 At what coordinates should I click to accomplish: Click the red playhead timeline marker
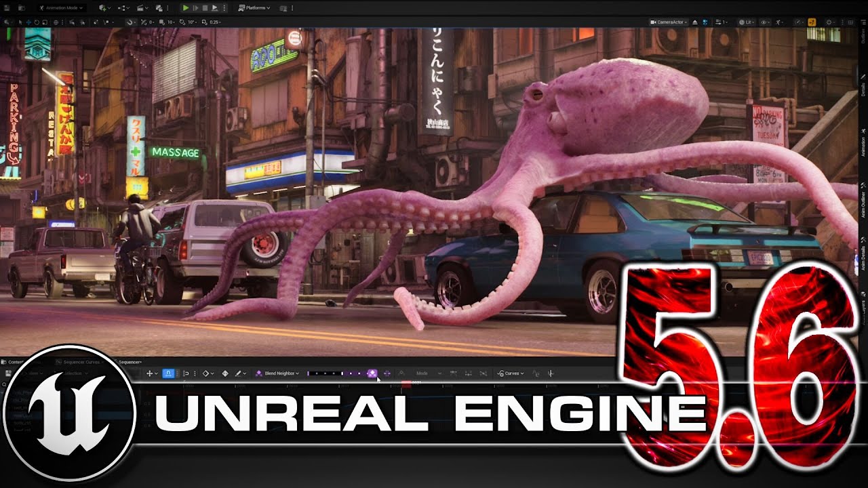click(406, 384)
